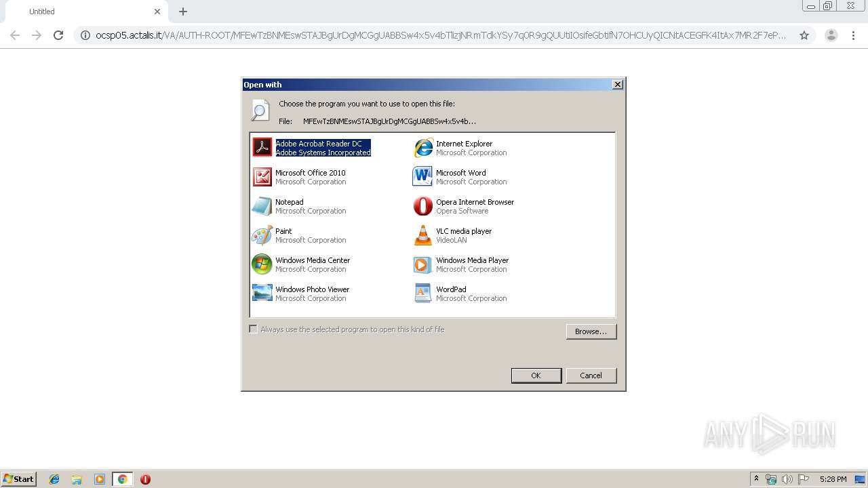This screenshot has width=868, height=488.
Task: View site information icon in the address bar
Action: coord(85,35)
